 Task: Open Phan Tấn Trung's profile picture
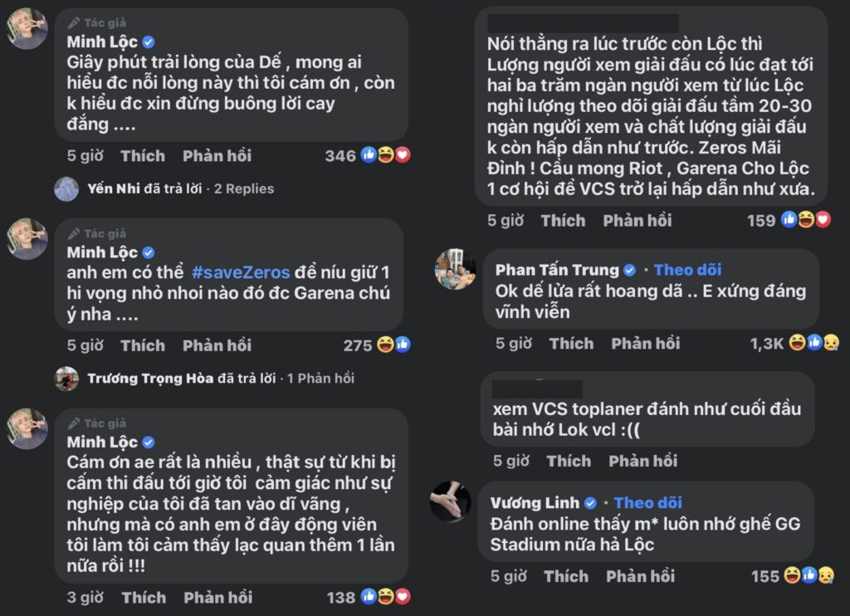(x=455, y=270)
